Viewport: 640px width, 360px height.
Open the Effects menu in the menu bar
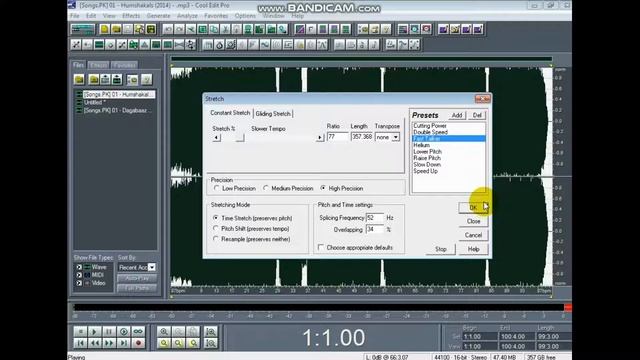pos(131,16)
